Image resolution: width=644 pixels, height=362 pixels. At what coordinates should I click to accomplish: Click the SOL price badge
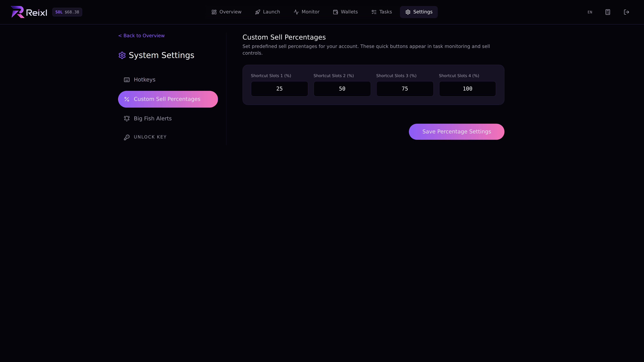(67, 12)
